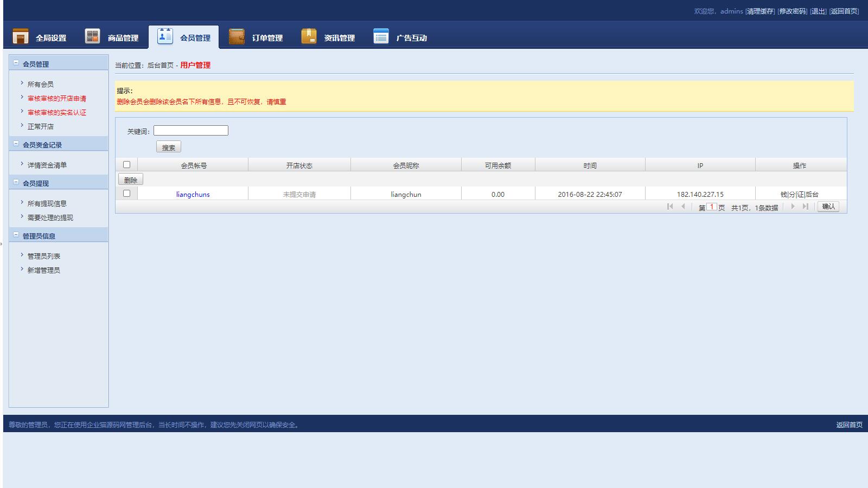Collapse the 管理员信息 sidebar section
Image resolution: width=868 pixels, height=488 pixels.
tap(16, 235)
